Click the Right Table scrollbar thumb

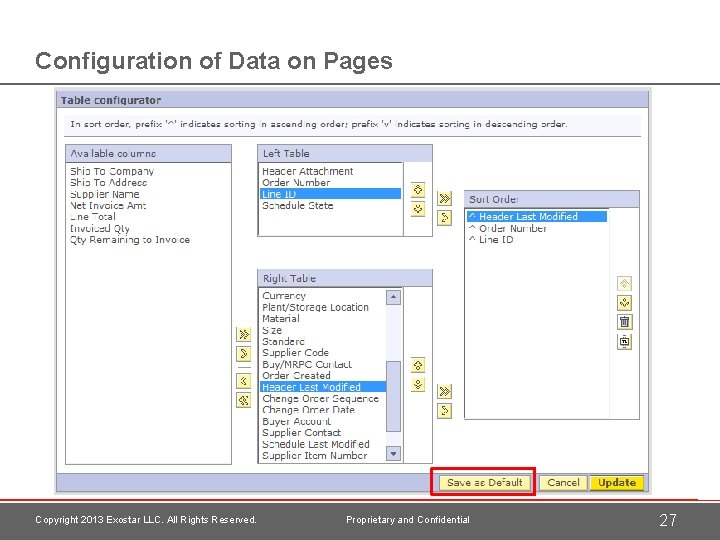(393, 397)
